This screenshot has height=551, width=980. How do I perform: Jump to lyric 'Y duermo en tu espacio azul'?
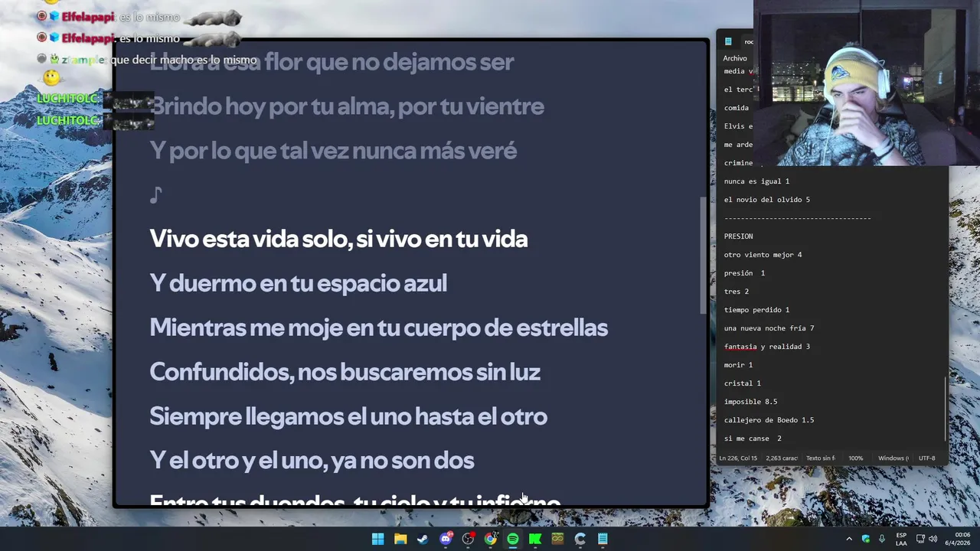[298, 283]
